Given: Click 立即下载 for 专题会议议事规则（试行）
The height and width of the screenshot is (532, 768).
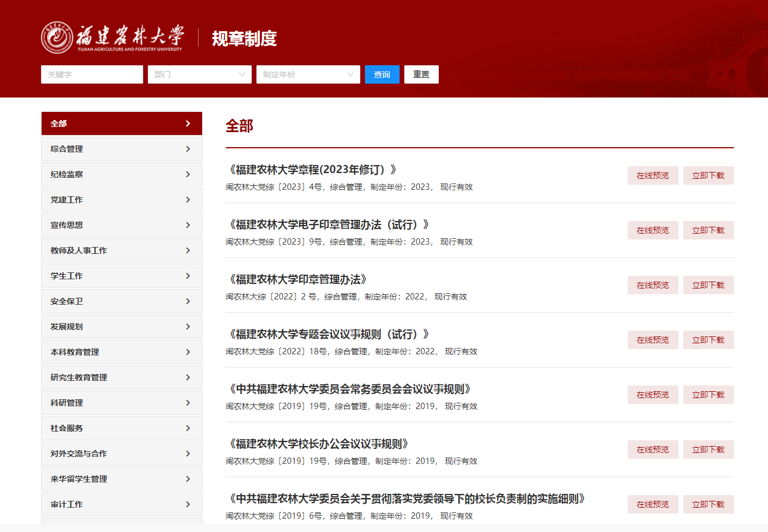Looking at the screenshot, I should [709, 340].
